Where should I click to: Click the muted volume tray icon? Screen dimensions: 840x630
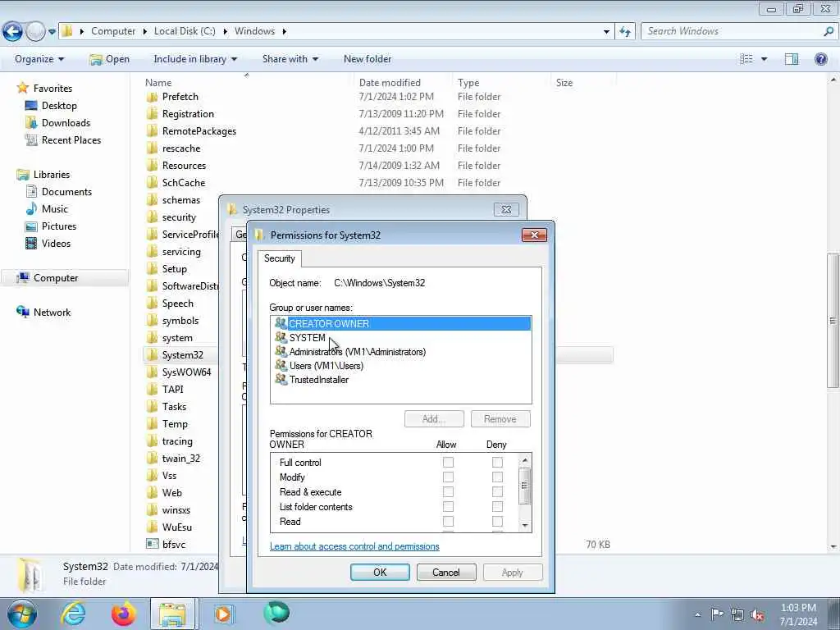coord(757,614)
